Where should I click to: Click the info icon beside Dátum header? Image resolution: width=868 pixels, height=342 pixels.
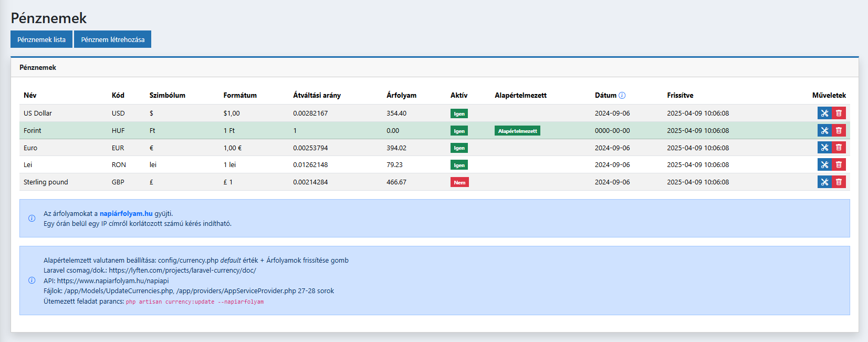click(x=622, y=96)
